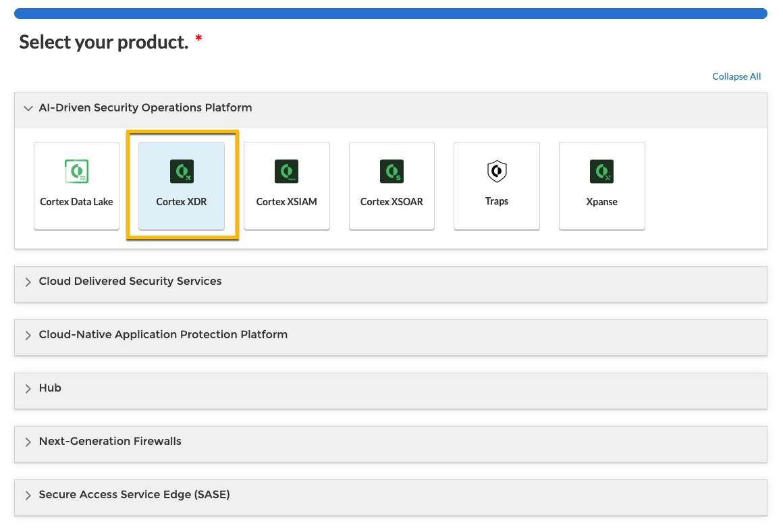Select the Cortex XSIAM icon
This screenshot has height=532, width=783.
point(286,171)
